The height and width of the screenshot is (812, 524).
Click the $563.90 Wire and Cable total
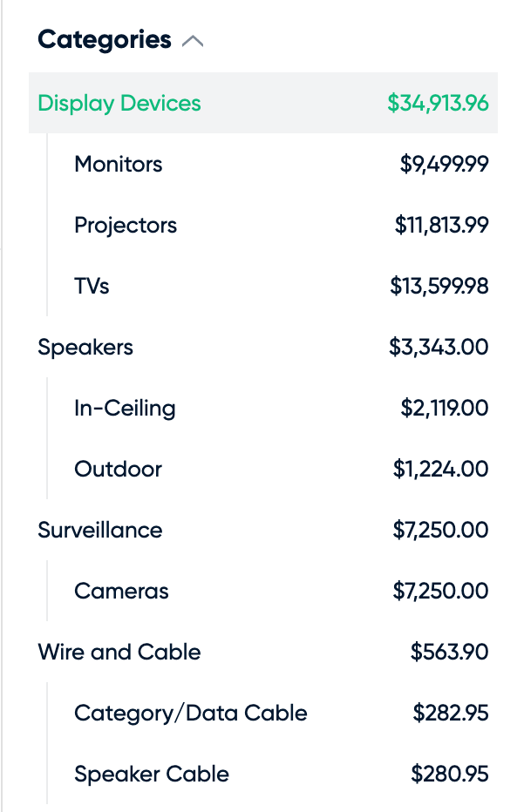point(449,652)
